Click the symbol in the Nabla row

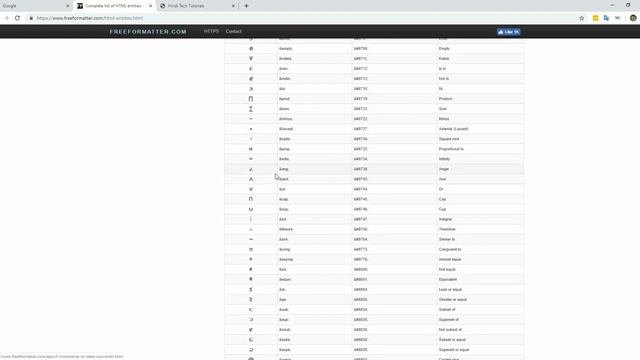[x=251, y=59]
